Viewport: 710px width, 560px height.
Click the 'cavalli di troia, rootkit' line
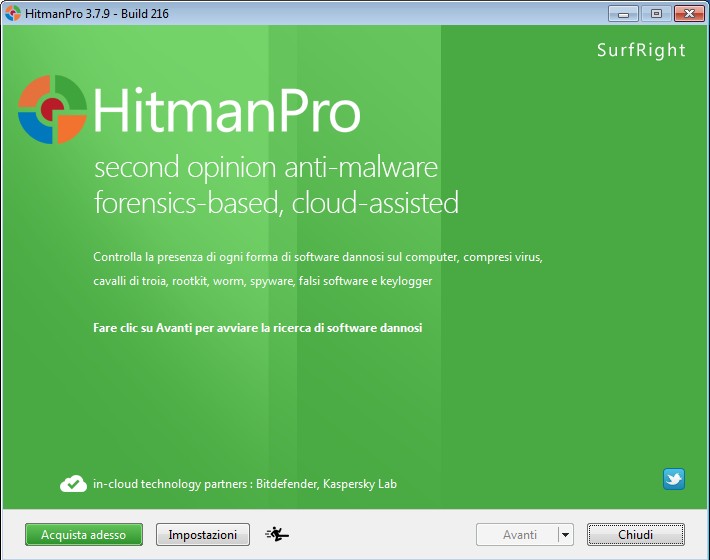[263, 281]
